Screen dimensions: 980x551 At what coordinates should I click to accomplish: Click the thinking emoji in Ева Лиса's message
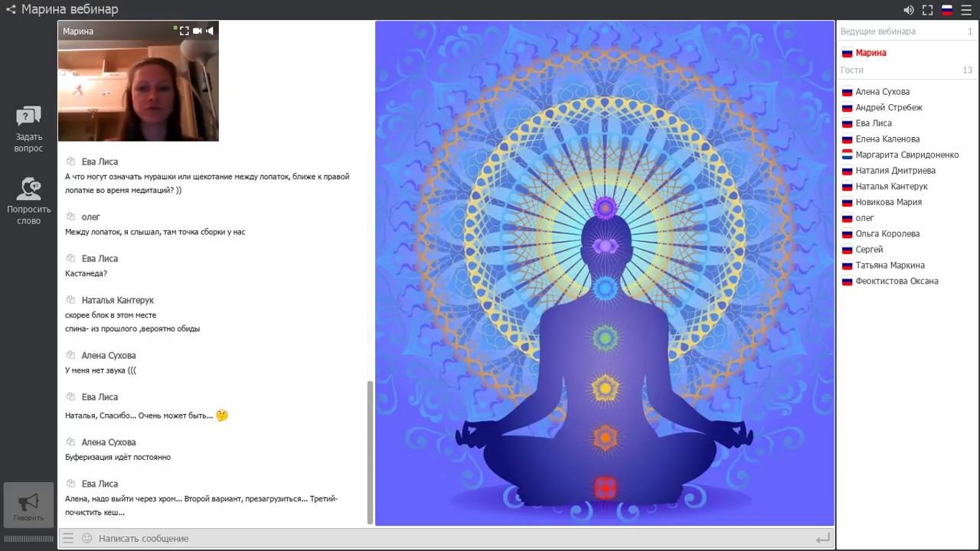222,416
